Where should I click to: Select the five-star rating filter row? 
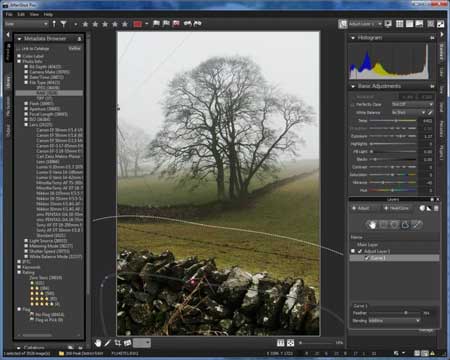click(45, 304)
